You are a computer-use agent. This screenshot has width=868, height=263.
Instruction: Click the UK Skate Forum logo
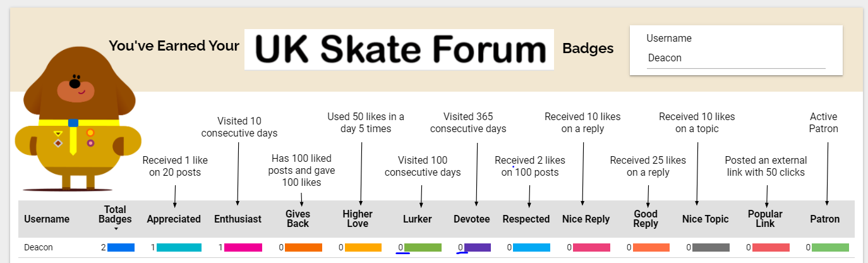399,49
